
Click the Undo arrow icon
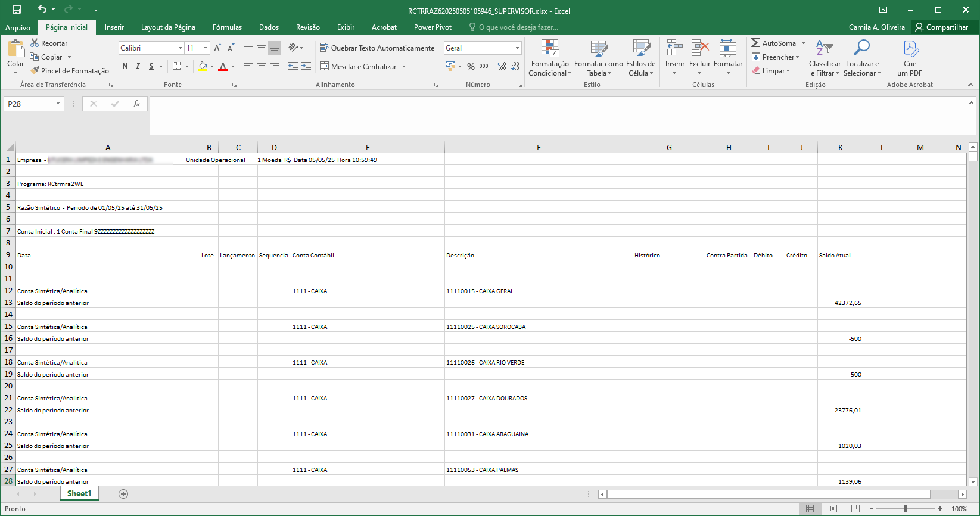(42, 10)
